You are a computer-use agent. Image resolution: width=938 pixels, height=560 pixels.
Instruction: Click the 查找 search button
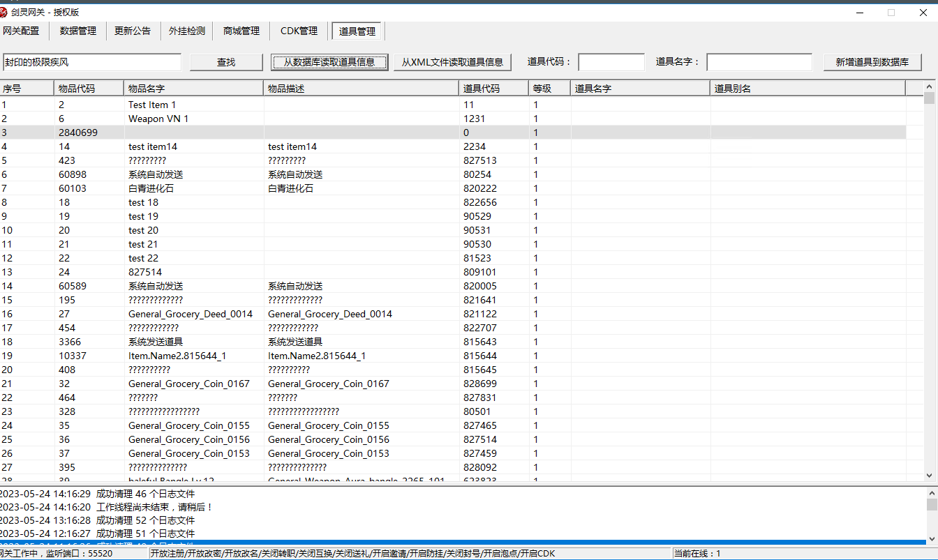[226, 62]
